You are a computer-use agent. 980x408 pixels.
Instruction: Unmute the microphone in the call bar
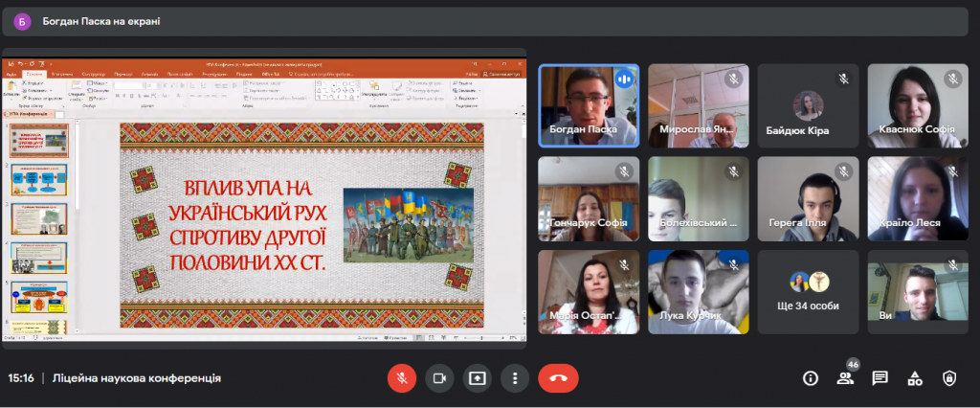pyautogui.click(x=402, y=377)
